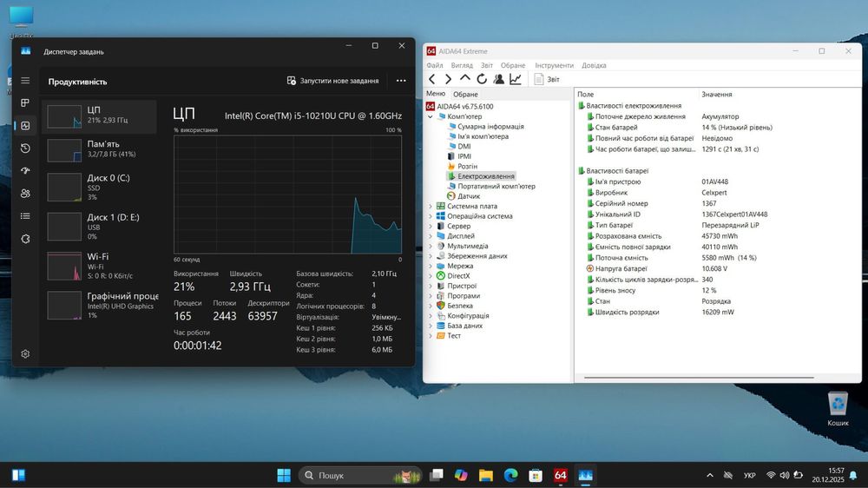Select Диск 1 (D: E:) performance item

click(100, 227)
